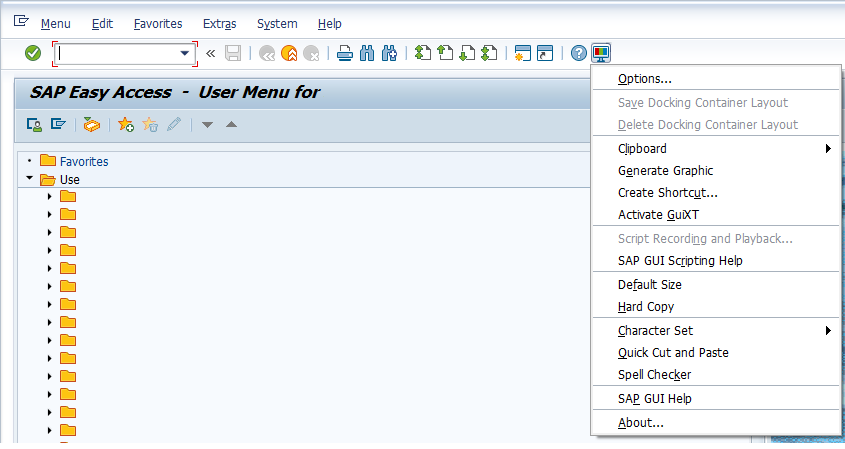Click the SAP Business Workplace icon
The width and height of the screenshot is (845, 449).
coord(92,124)
